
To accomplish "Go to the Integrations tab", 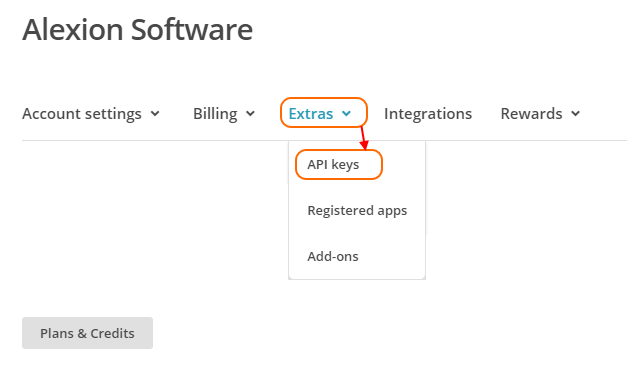I will (x=428, y=114).
